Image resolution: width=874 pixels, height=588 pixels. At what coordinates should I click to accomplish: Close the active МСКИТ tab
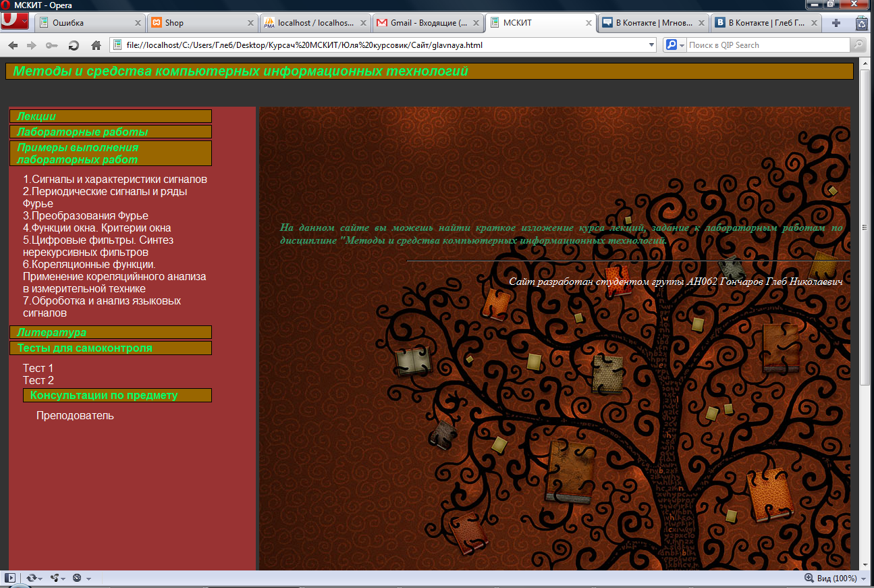click(x=589, y=23)
